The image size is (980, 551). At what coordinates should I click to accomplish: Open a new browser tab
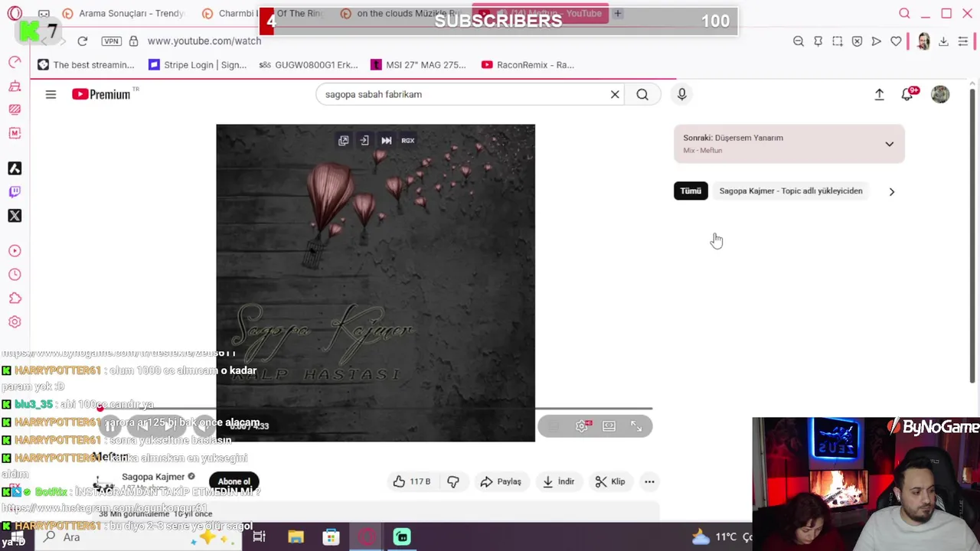point(617,14)
